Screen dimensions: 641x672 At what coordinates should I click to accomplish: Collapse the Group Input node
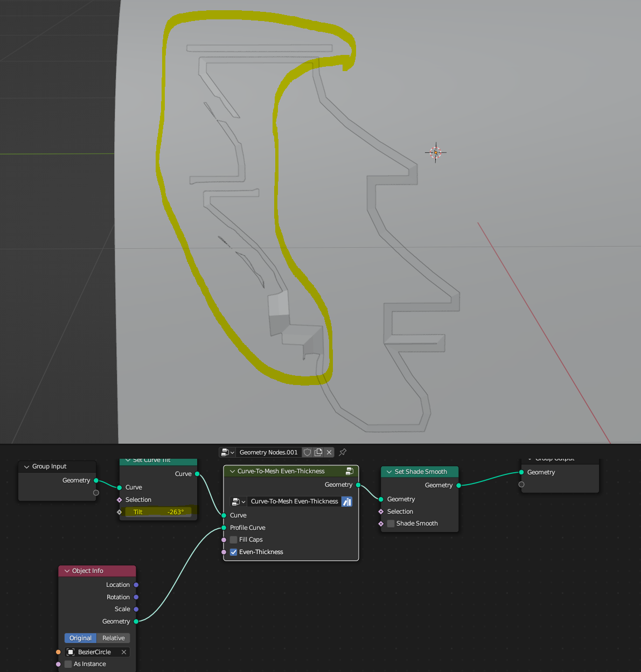[x=27, y=467]
